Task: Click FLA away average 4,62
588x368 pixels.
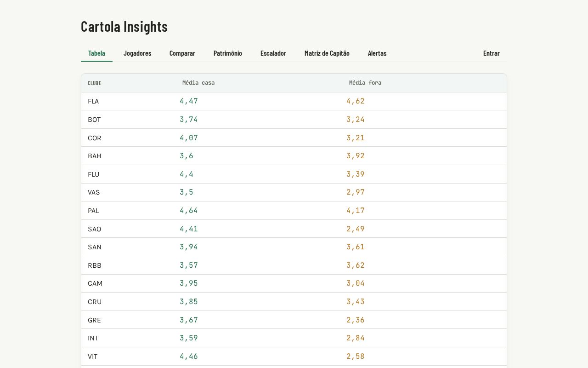Action: click(x=356, y=101)
